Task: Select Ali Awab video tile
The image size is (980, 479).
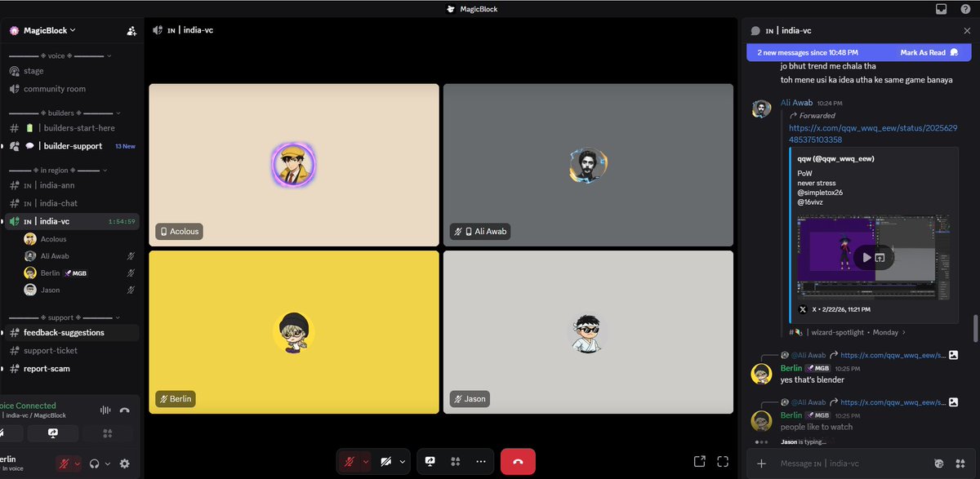Action: (x=588, y=165)
